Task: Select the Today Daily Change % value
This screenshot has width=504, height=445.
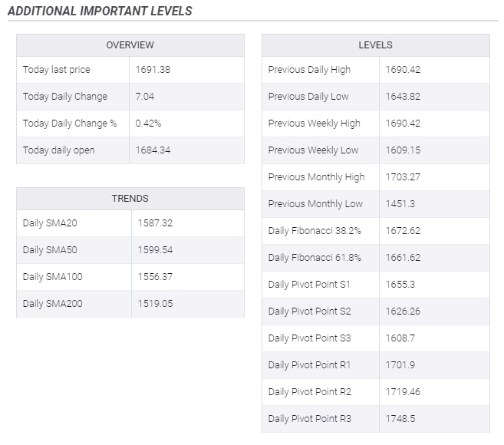Action: pyautogui.click(x=148, y=124)
